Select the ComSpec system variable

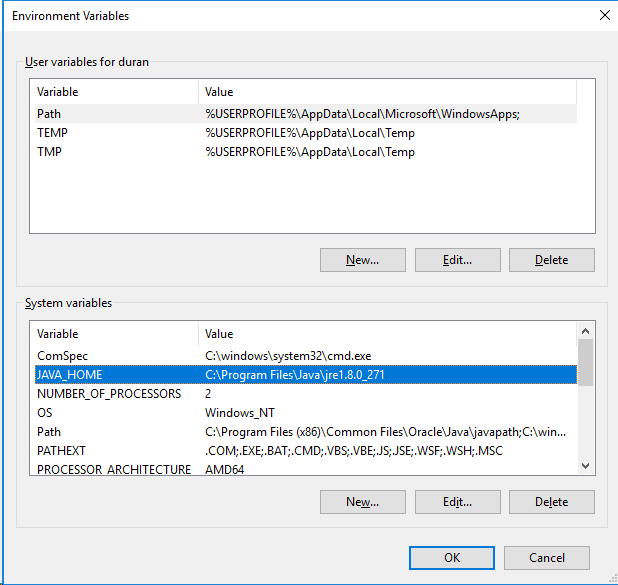tap(306, 356)
